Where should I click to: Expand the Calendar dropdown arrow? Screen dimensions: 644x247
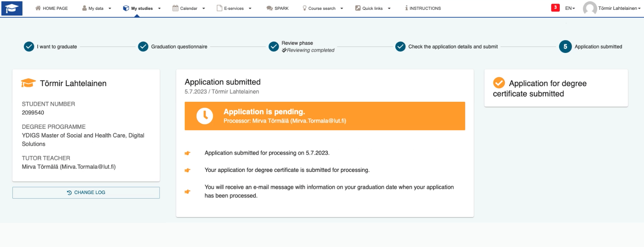pyautogui.click(x=204, y=8)
